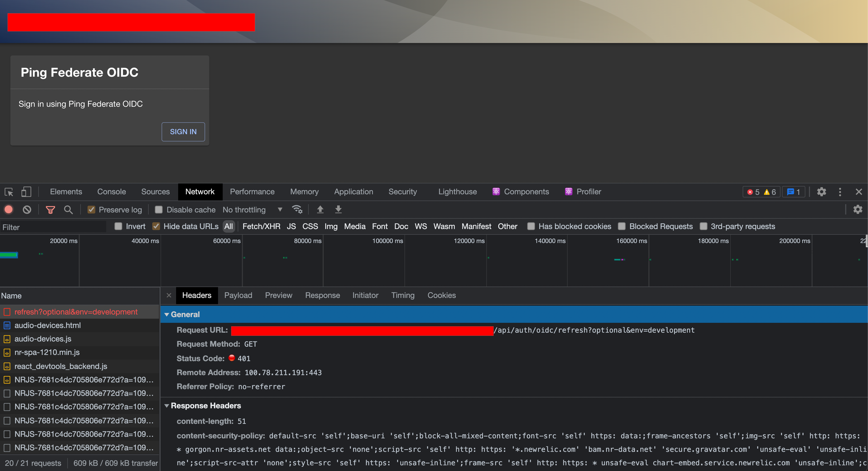Screen dimensions: 868x471
Task: Select the All filter type
Action: (228, 226)
